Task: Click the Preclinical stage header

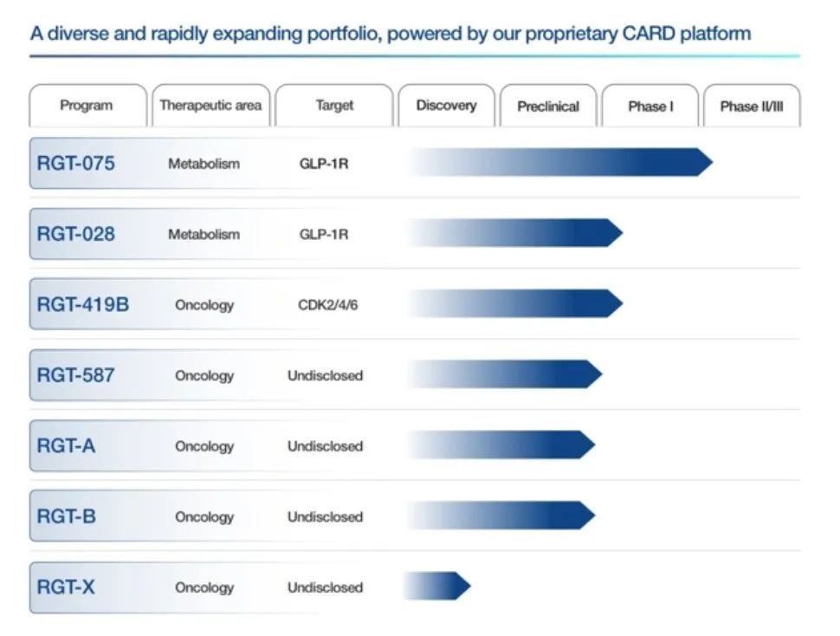Action: 548,106
